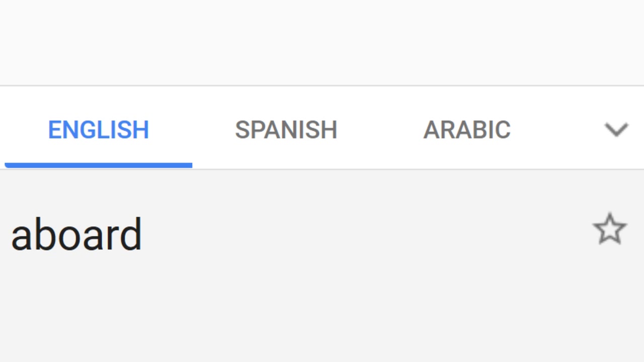The height and width of the screenshot is (362, 644).
Task: Expand the language list dropdown
Action: coord(616,130)
